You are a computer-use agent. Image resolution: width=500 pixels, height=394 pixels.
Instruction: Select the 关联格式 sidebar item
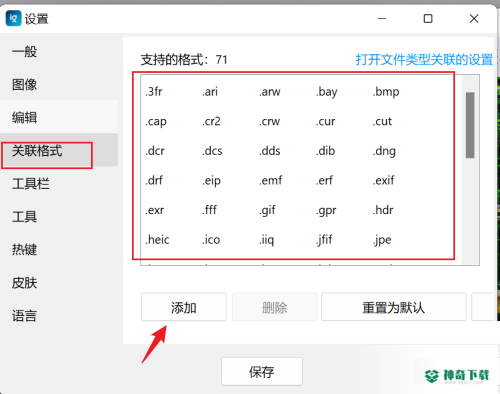pyautogui.click(x=59, y=150)
